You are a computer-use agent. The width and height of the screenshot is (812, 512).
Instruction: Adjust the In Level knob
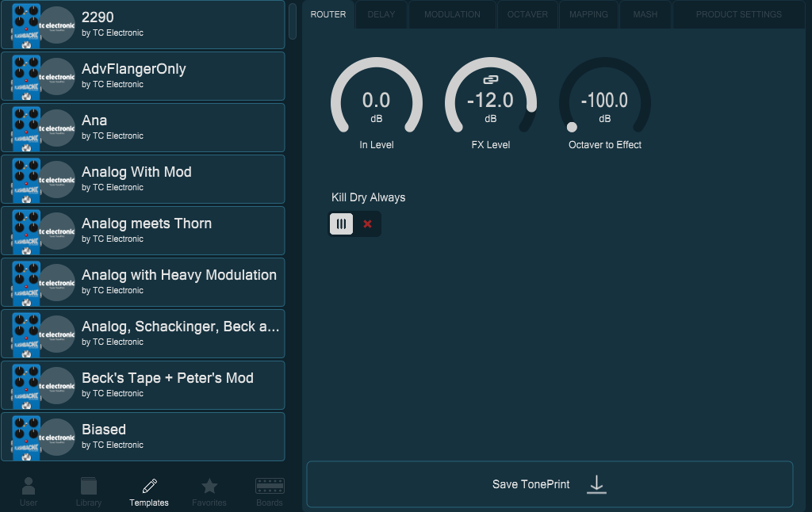coord(377,95)
